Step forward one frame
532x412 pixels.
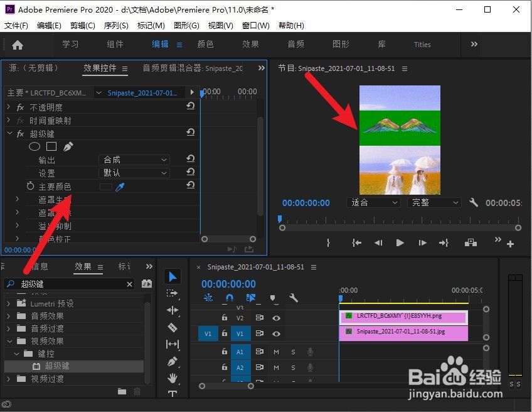[422, 242]
